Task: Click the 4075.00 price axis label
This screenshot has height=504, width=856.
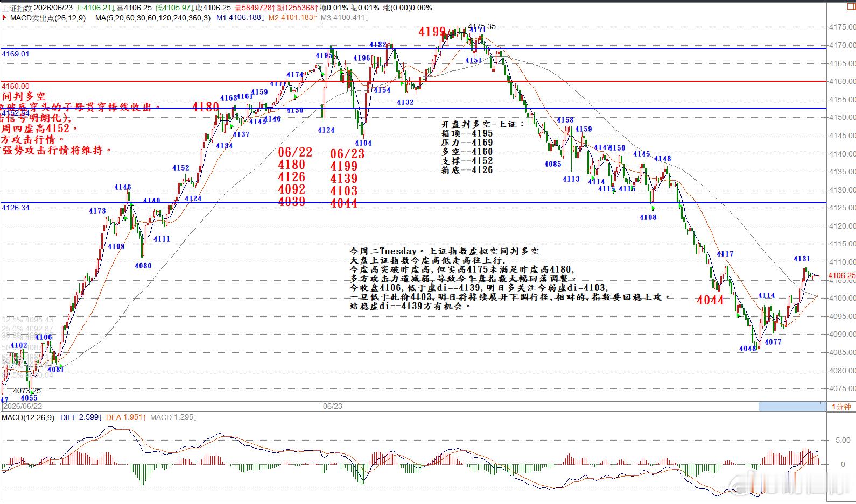Action: (x=843, y=388)
